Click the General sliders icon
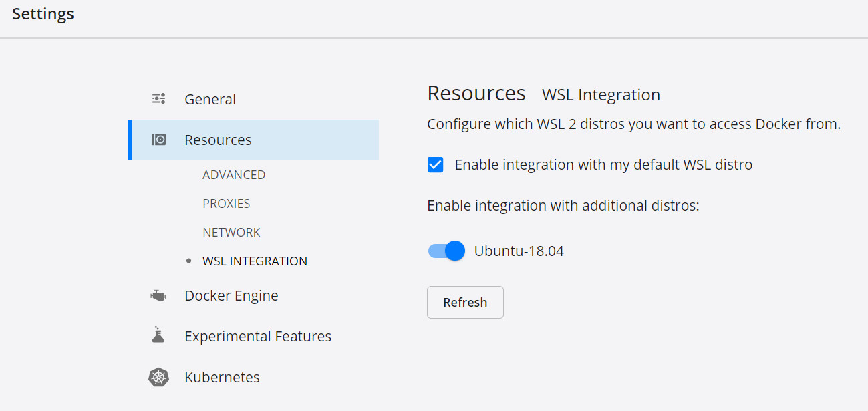868x411 pixels. click(x=158, y=99)
